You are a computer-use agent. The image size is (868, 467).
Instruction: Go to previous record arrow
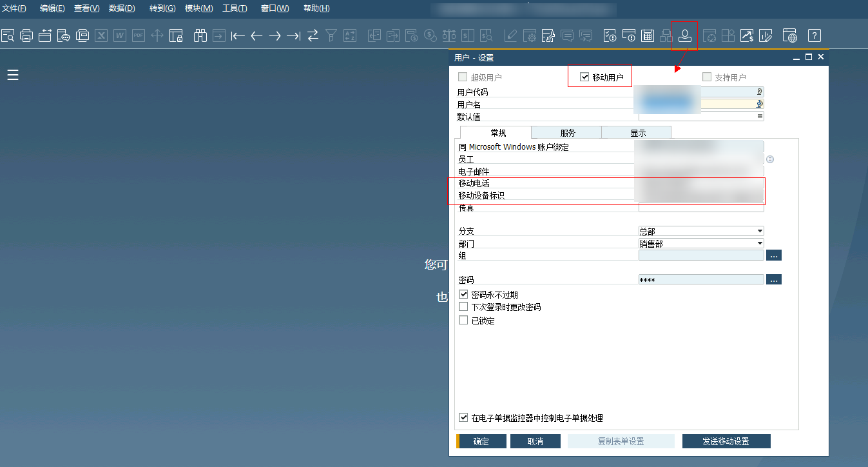(256, 35)
